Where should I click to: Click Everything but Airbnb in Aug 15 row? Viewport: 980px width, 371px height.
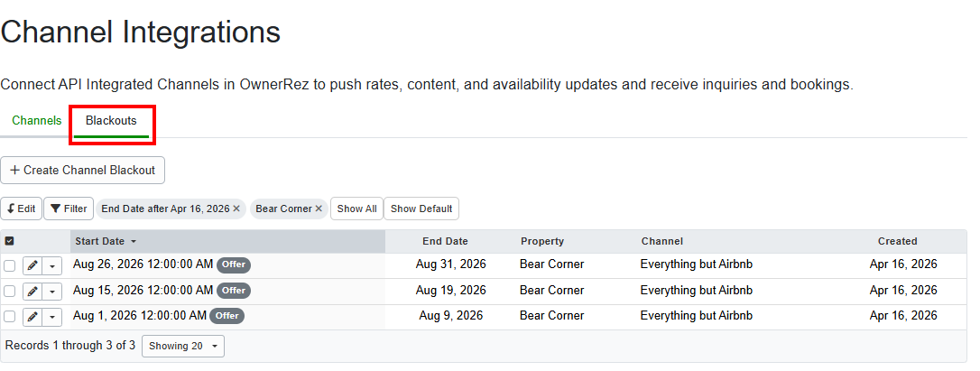(x=697, y=291)
